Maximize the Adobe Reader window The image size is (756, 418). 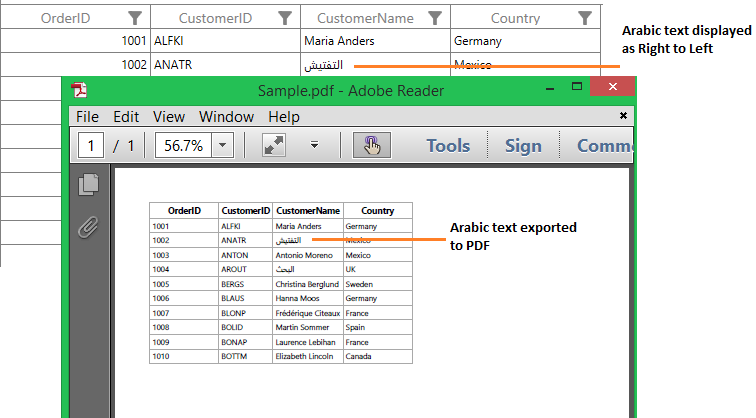click(577, 86)
